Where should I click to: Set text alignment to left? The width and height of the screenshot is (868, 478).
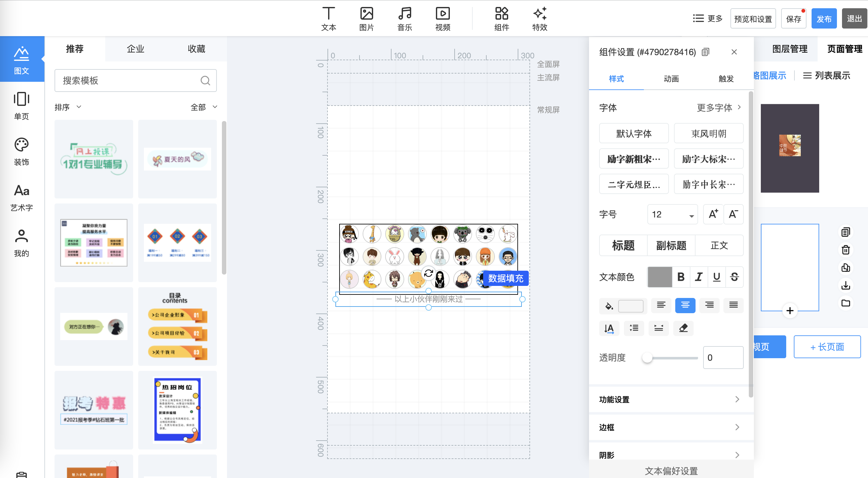[661, 305]
